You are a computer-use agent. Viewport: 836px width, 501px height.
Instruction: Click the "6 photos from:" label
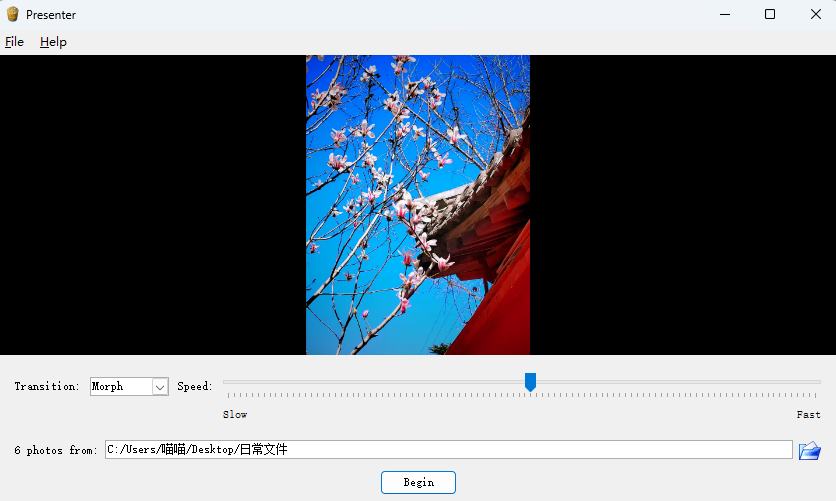point(57,451)
